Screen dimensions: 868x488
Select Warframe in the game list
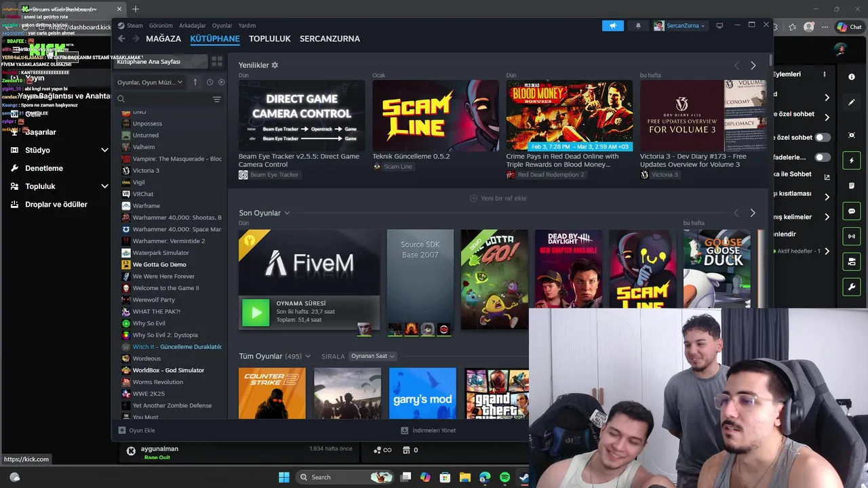click(146, 206)
